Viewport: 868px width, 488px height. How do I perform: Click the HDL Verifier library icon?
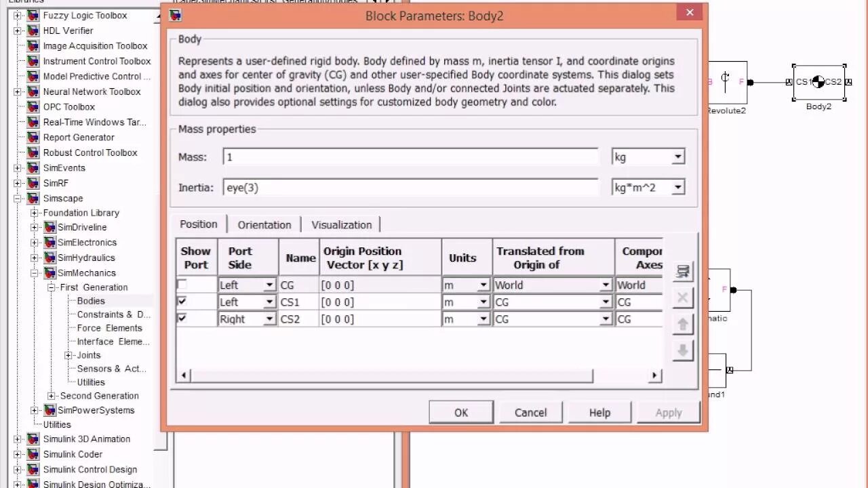pos(33,30)
